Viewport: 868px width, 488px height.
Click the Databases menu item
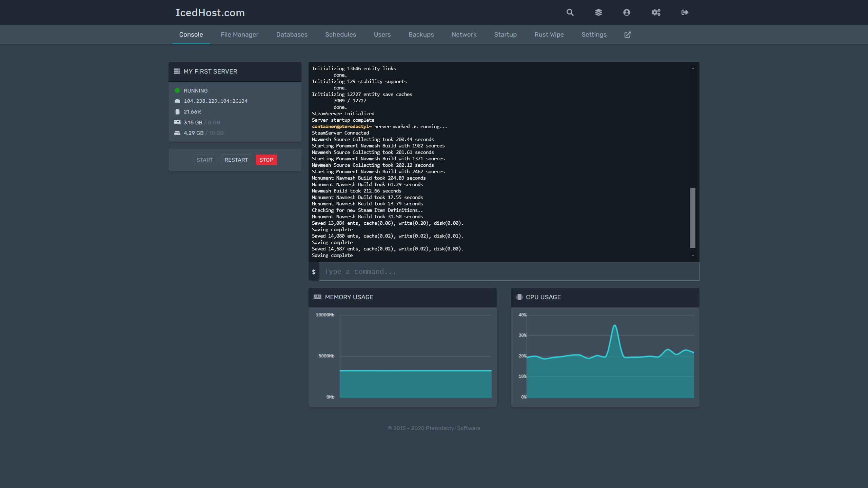point(292,35)
